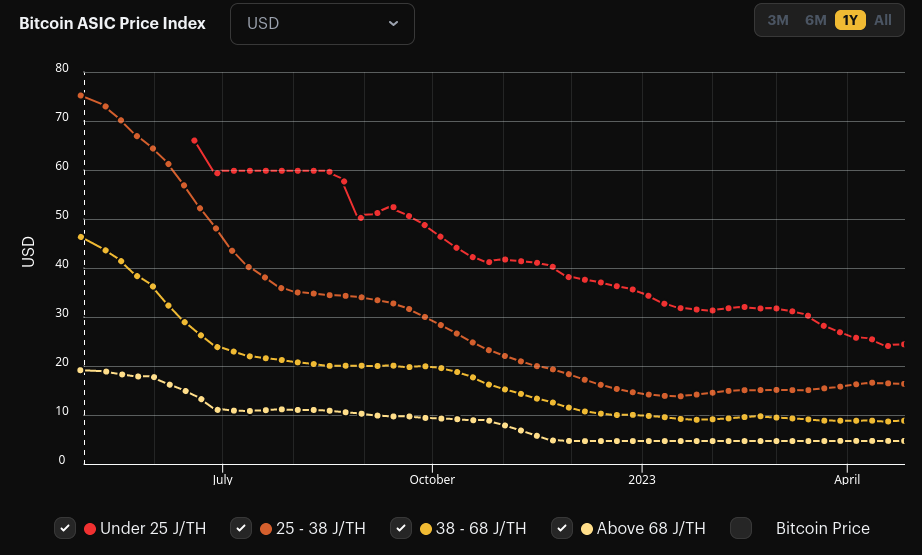The width and height of the screenshot is (922, 555).
Task: Click the Bitcoin Price legend label
Action: pyautogui.click(x=823, y=529)
